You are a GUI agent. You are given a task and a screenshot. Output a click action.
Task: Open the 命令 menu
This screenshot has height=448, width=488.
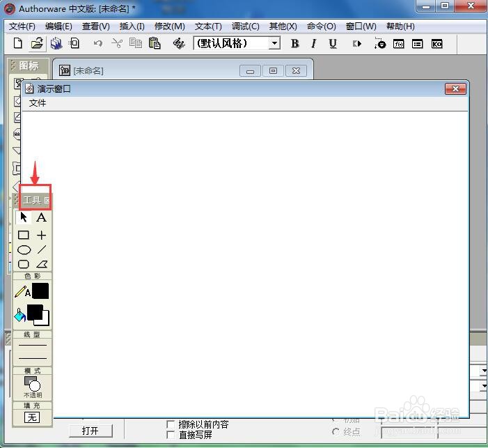click(x=321, y=26)
